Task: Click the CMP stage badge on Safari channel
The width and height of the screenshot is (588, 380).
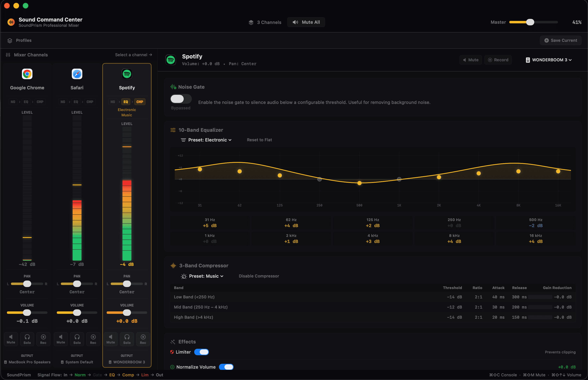Action: click(x=90, y=102)
